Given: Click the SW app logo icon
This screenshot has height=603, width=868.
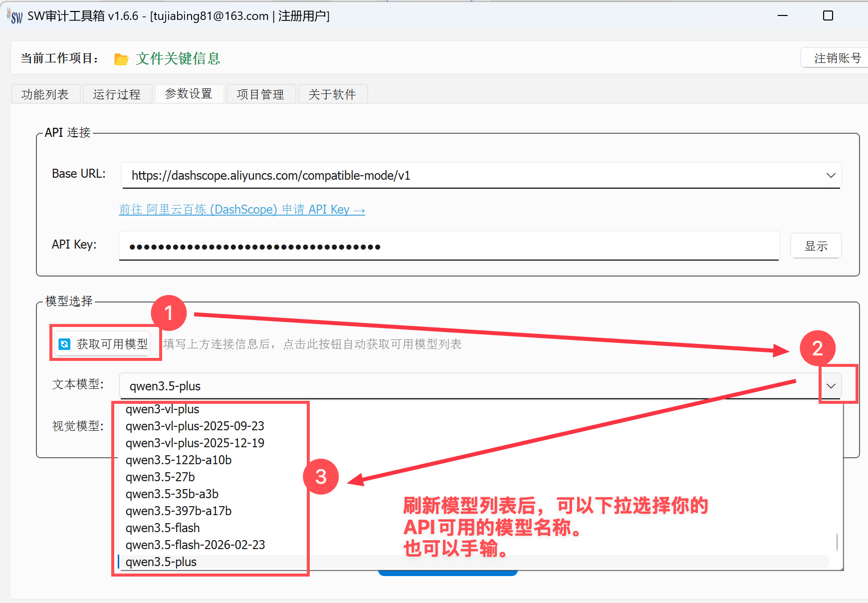Looking at the screenshot, I should tap(15, 16).
